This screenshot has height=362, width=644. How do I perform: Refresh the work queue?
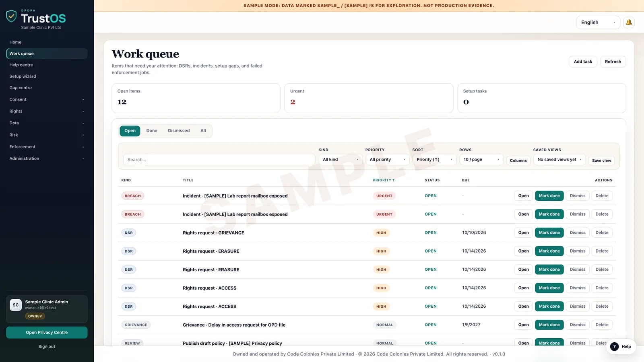coord(613,62)
